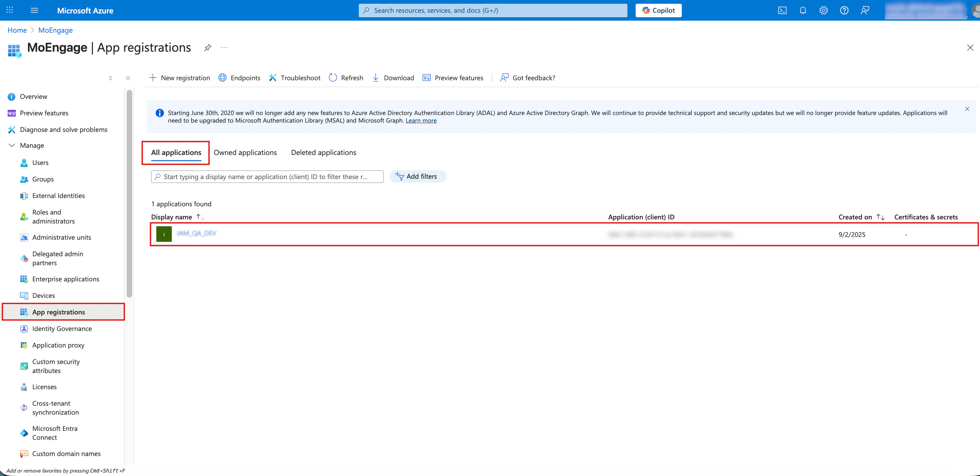
Task: Open Cloud Shell terminal icon
Action: tap(782, 10)
